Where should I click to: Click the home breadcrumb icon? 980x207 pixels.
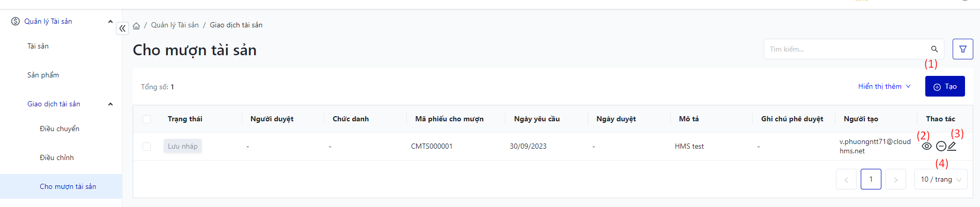[136, 25]
